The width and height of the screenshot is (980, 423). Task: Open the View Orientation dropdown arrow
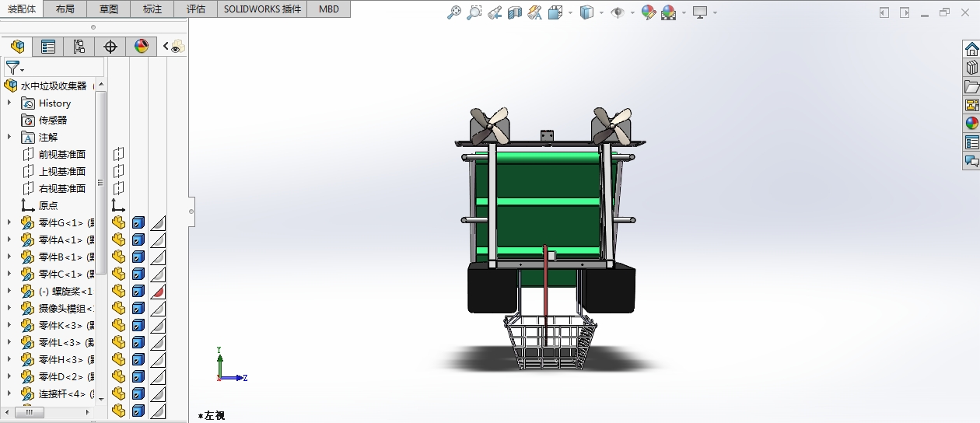(570, 12)
